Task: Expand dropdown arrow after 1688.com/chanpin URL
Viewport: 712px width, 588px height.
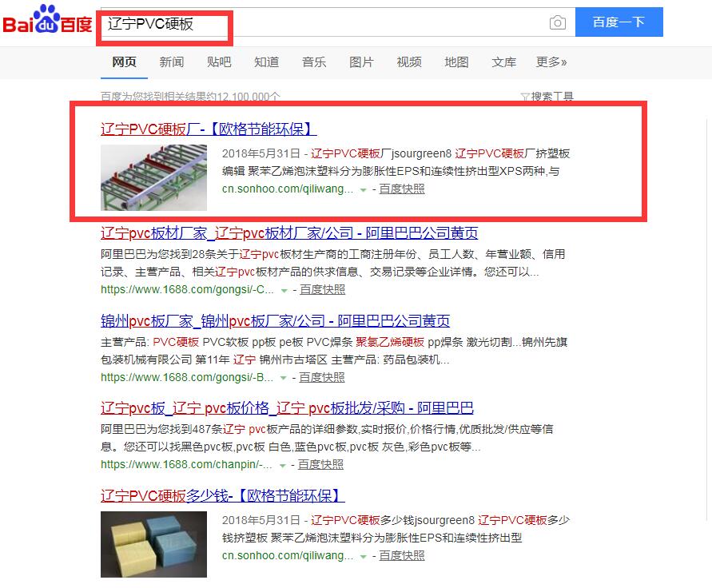Action: (282, 466)
